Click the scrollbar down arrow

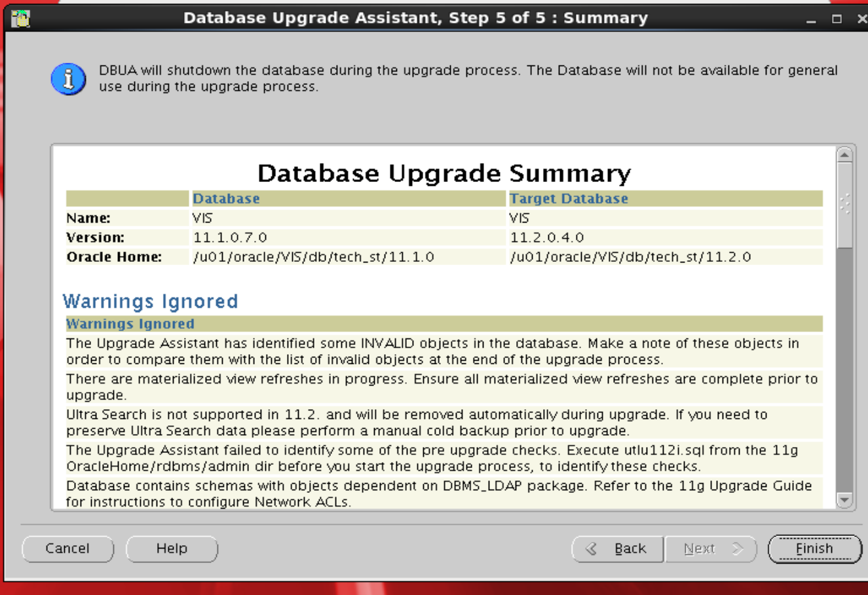[844, 500]
